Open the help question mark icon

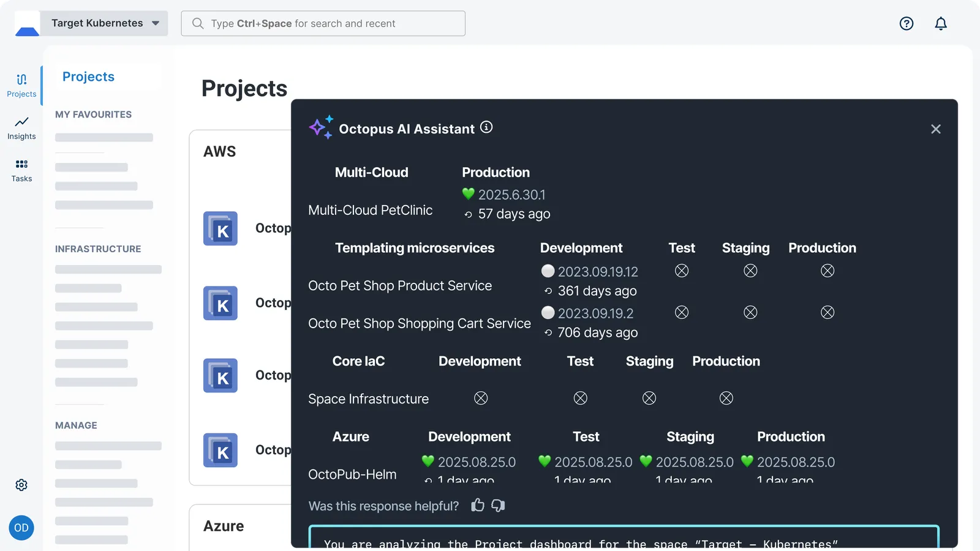907,23
